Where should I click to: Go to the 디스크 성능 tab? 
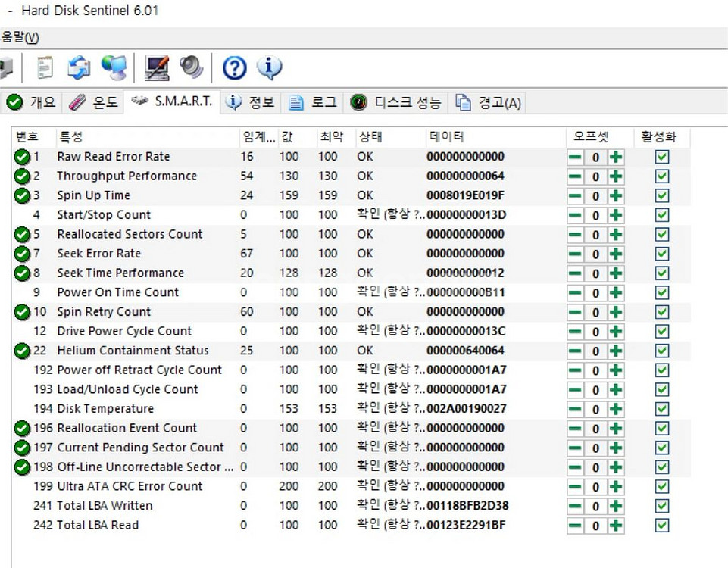click(395, 102)
